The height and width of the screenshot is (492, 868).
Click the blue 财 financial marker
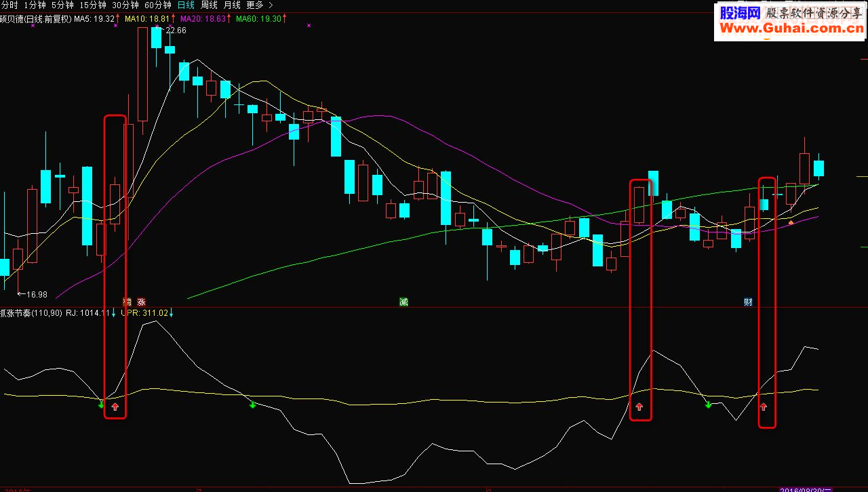point(748,302)
